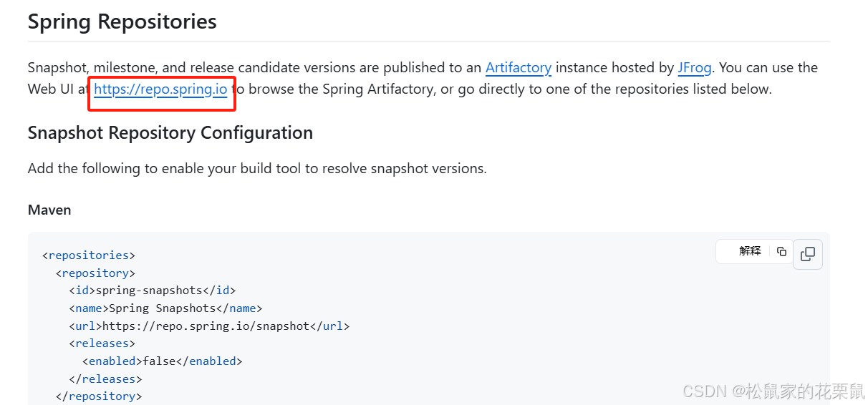868x405 pixels.
Task: Click the CSDN watermark text
Action: tap(773, 391)
